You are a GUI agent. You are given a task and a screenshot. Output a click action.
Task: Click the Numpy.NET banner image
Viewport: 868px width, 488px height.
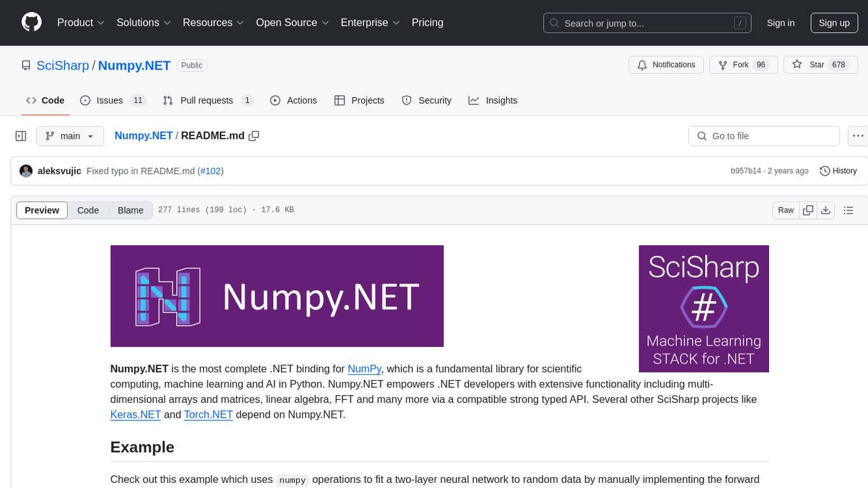click(277, 296)
